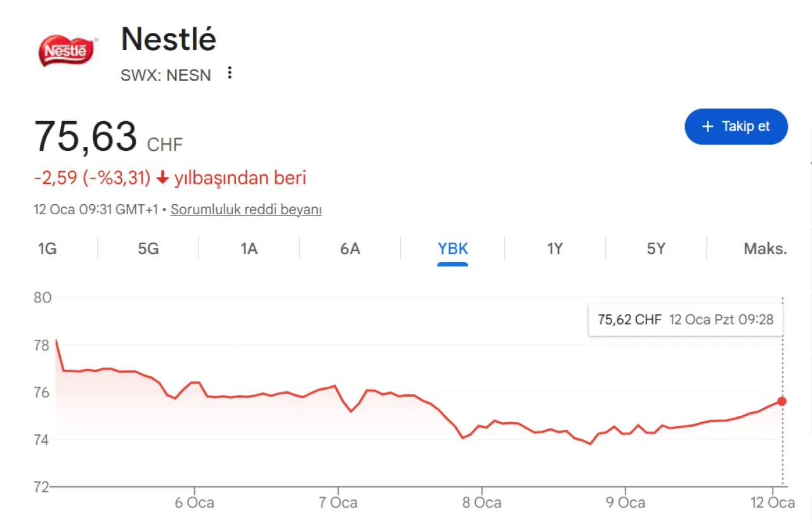Show the 6A six-month chart
This screenshot has height=523, width=812.
pos(350,249)
